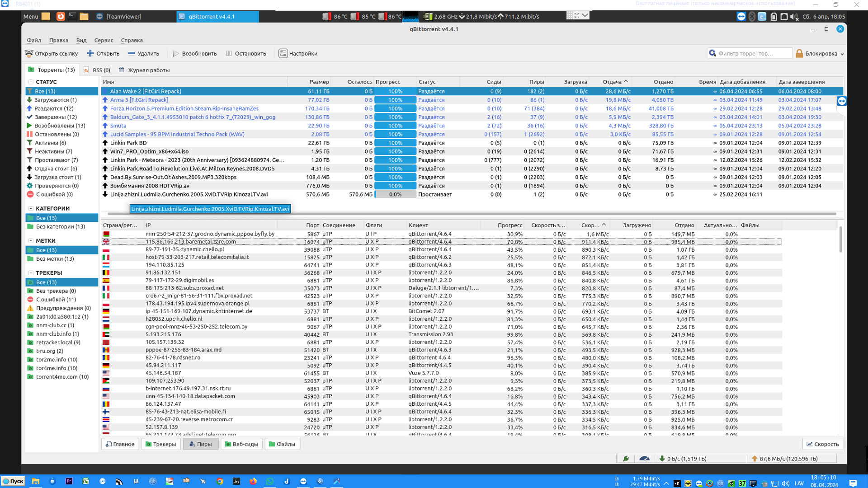Screen dimensions: 868x488
Task: Toggle the Speed (Скорость) graph button
Action: [x=823, y=444]
